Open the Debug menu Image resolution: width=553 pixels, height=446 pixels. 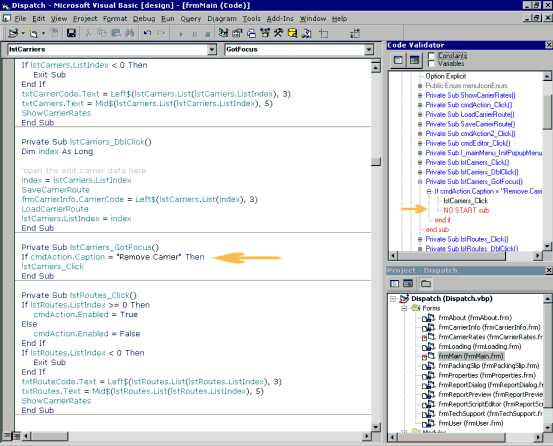tap(144, 19)
